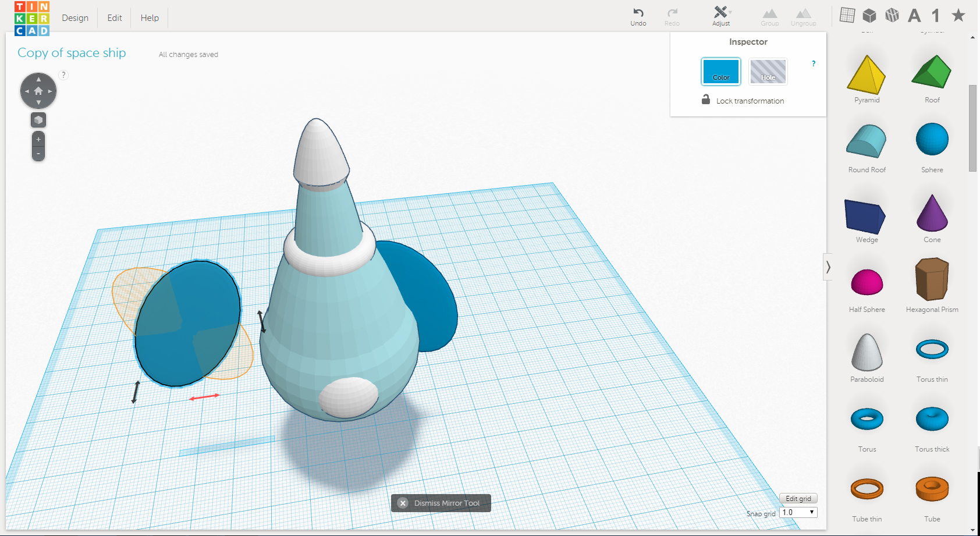This screenshot has width=980, height=536.
Task: Click 'All changes saved' status text
Action: point(189,55)
